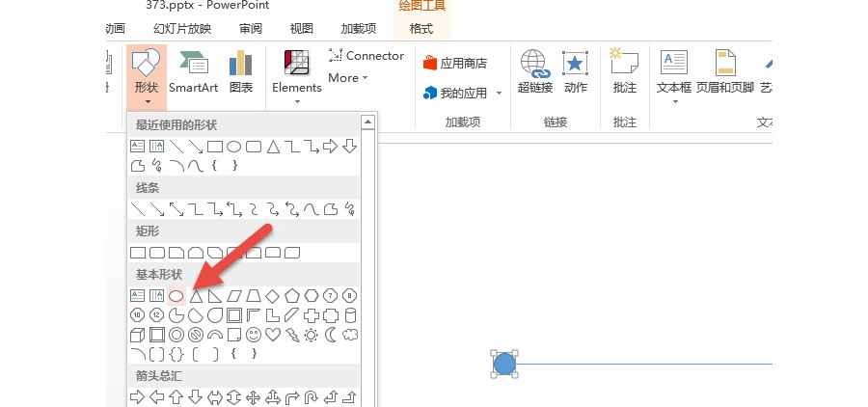The height and width of the screenshot is (407, 868).
Task: Select the Double Brace shape
Action: (176, 353)
